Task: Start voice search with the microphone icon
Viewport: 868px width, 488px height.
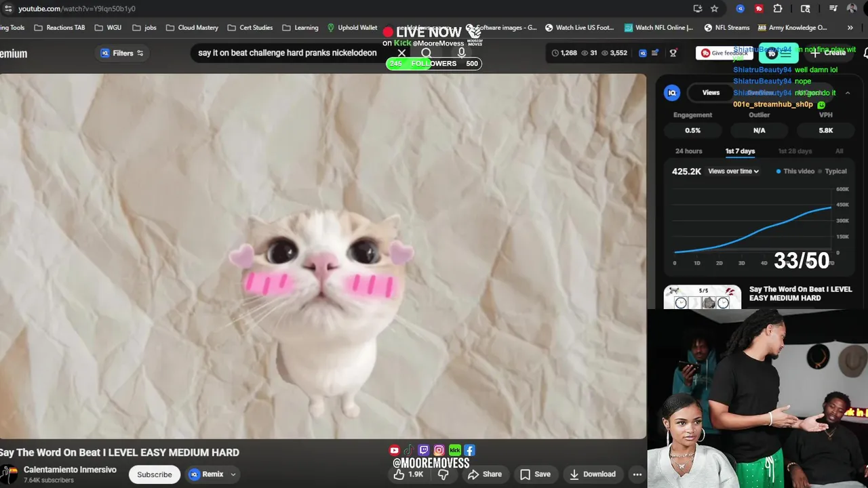Action: click(462, 53)
